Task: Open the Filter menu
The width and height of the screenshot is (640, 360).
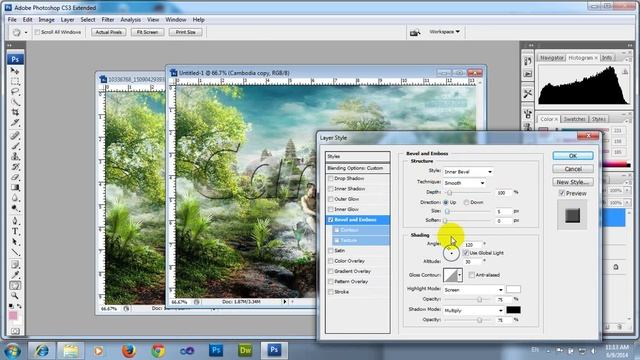Action: tap(108, 20)
